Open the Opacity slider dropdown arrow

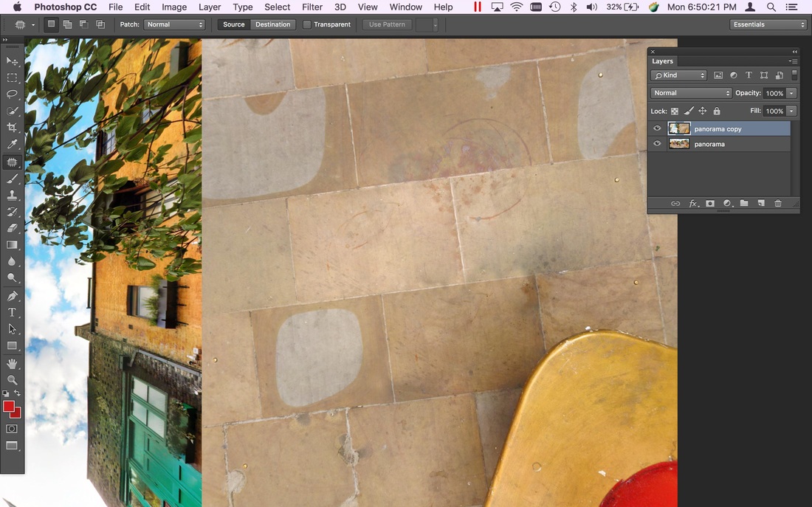[791, 93]
